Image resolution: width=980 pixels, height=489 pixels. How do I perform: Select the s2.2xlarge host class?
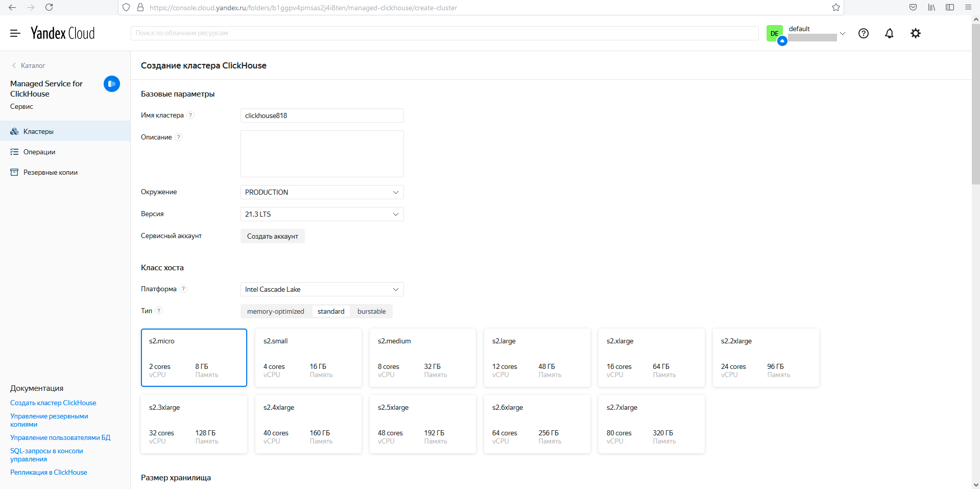766,358
